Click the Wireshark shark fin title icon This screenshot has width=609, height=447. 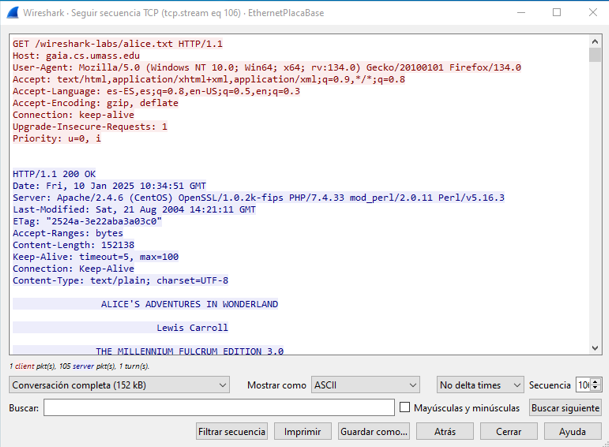coord(13,12)
